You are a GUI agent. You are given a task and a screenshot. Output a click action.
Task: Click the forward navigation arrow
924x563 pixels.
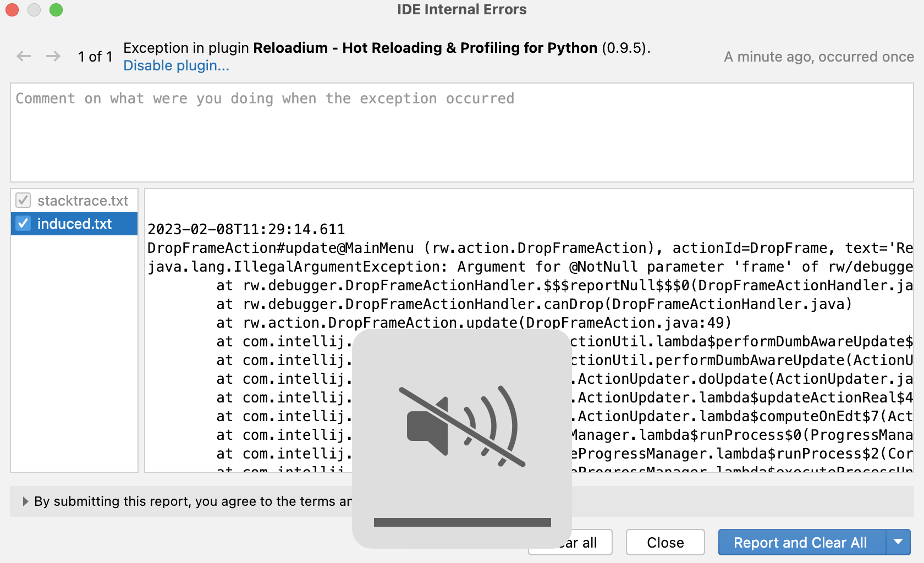[53, 56]
